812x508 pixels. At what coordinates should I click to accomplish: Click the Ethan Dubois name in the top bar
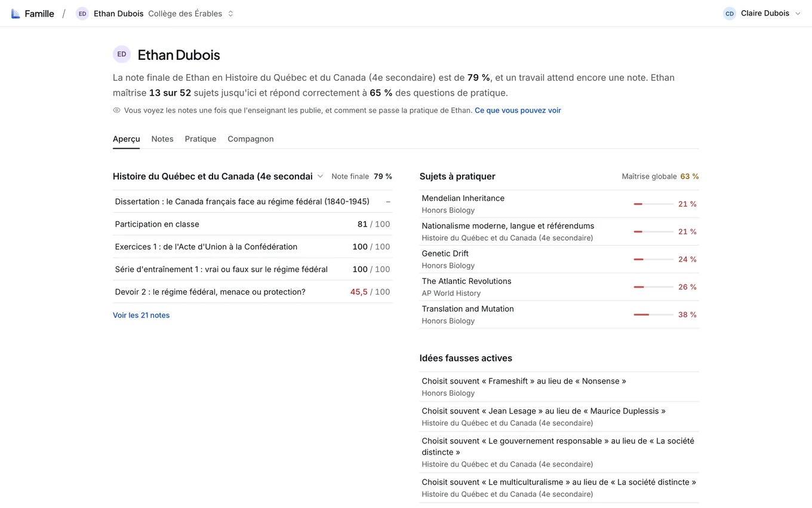(x=119, y=14)
